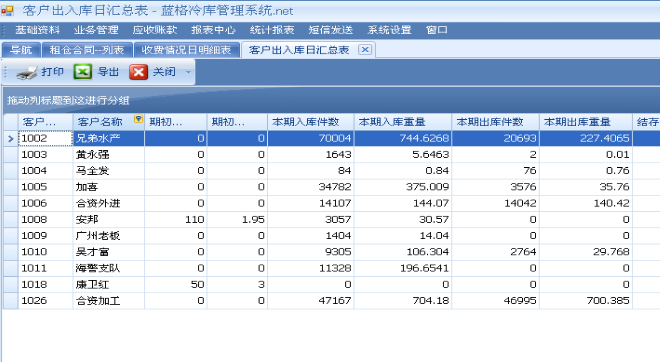660x362 pixels.
Task: Click the cell with value 227.4065
Action: pyautogui.click(x=586, y=138)
